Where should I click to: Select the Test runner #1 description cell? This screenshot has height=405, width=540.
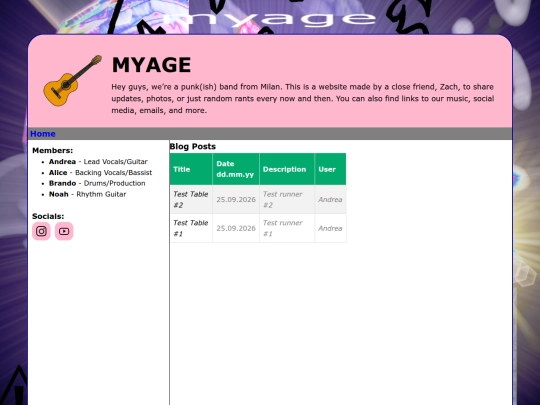pyautogui.click(x=287, y=228)
